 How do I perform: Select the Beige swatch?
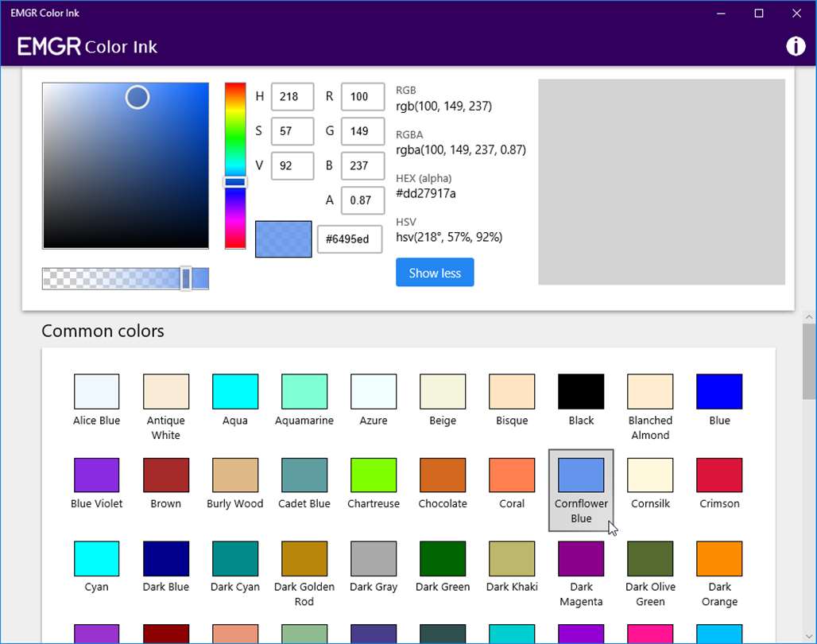pos(443,391)
